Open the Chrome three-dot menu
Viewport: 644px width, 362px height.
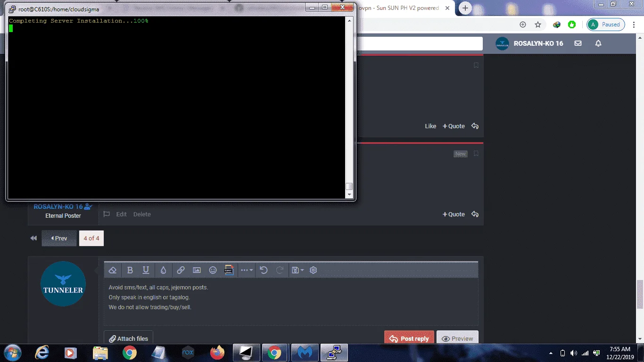tap(635, 25)
